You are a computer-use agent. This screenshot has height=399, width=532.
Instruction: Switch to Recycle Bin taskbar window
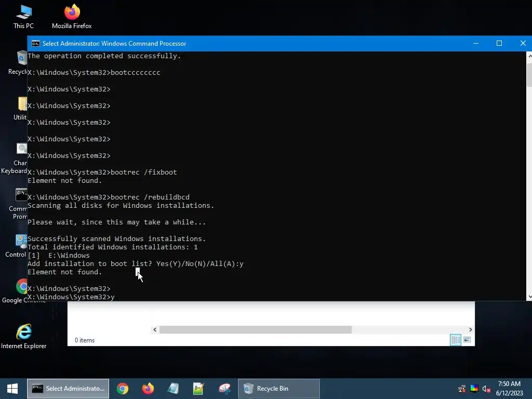pos(279,389)
